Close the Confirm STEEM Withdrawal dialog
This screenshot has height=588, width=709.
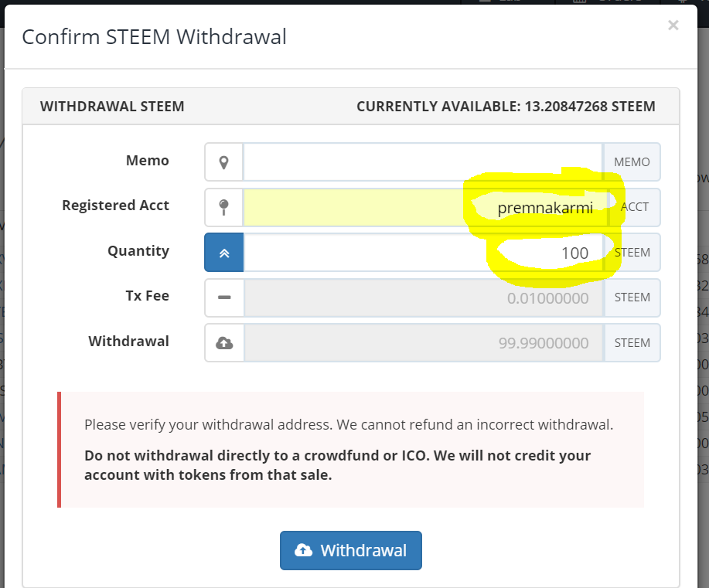(673, 25)
